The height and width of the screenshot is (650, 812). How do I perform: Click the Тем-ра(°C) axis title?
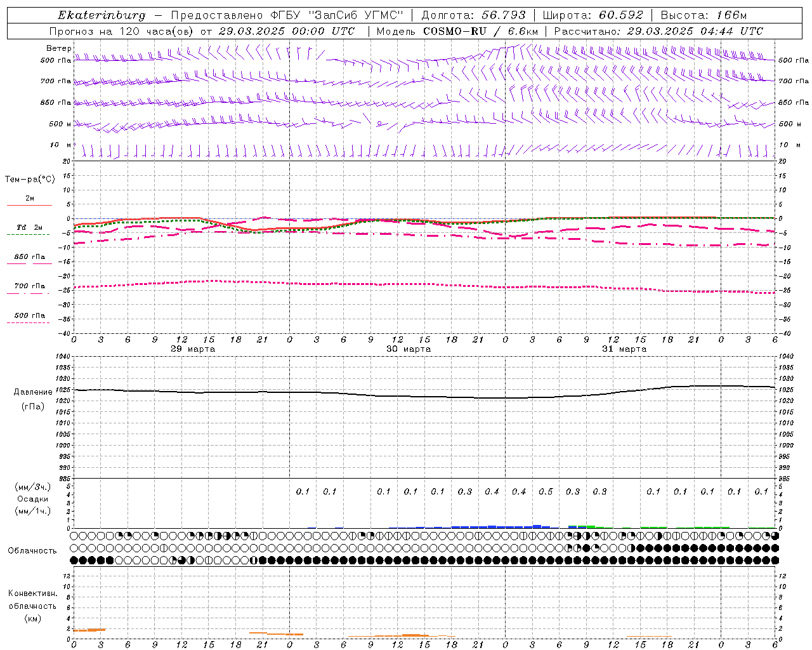pyautogui.click(x=30, y=180)
